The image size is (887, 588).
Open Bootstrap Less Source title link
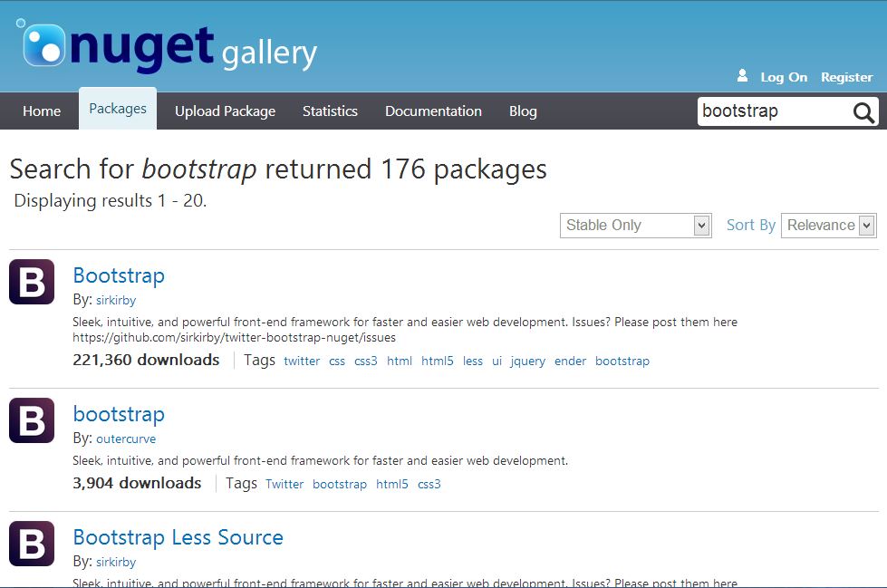(x=178, y=537)
